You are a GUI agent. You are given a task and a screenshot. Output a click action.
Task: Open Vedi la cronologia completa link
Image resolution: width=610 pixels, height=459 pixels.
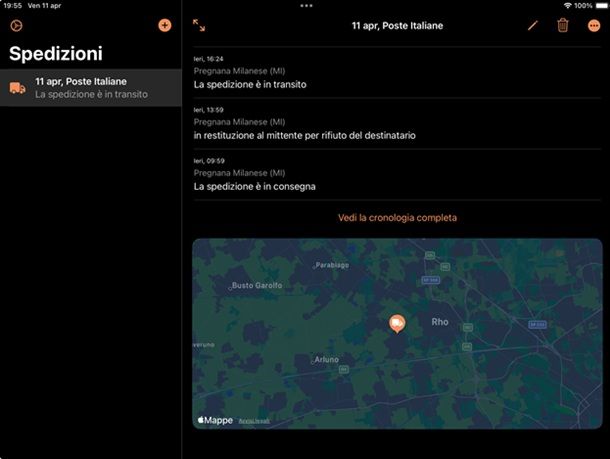point(397,217)
